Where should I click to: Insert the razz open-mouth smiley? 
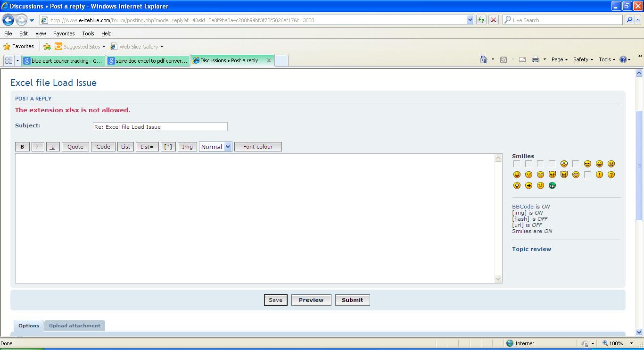517,175
